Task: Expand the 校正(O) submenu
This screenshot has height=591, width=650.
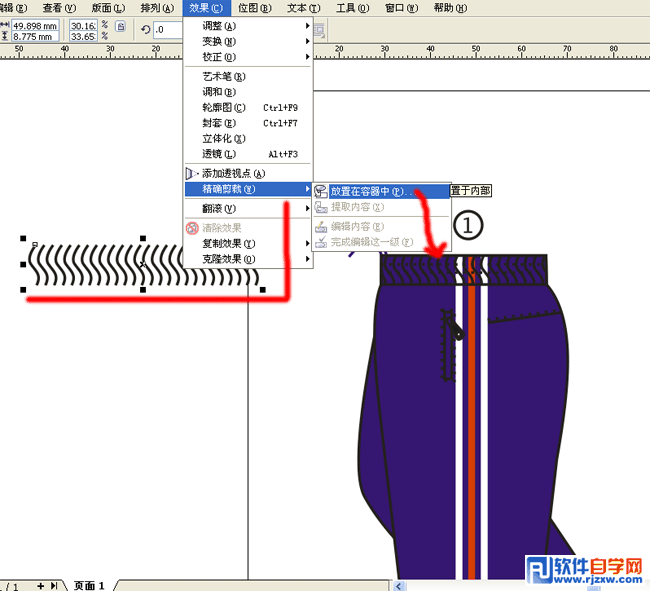Action: coord(248,57)
